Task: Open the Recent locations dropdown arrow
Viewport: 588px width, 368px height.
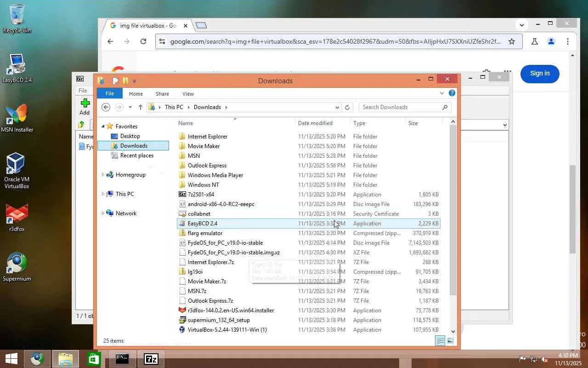Action: (x=130, y=107)
